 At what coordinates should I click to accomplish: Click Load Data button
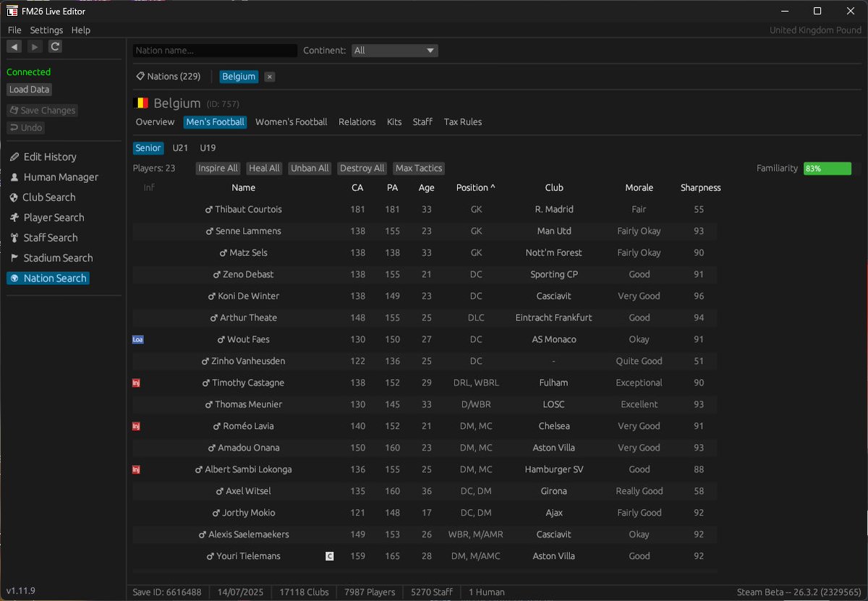tap(30, 90)
